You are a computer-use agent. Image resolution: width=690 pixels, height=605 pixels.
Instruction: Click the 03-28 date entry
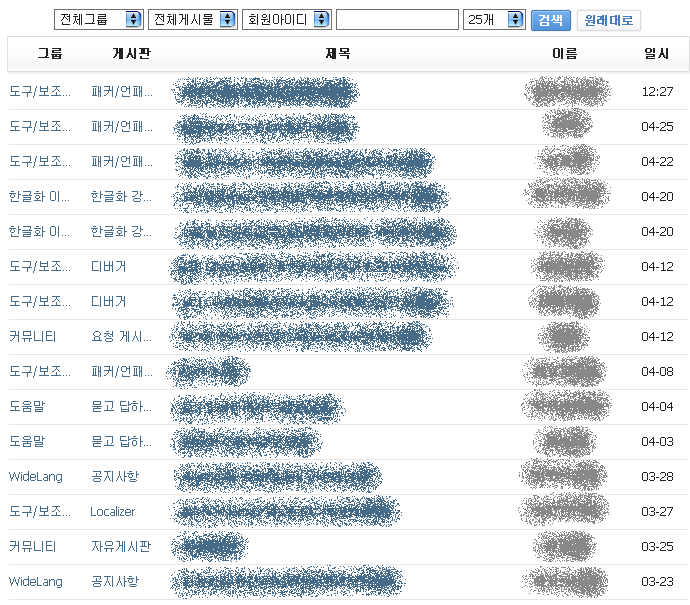(657, 477)
